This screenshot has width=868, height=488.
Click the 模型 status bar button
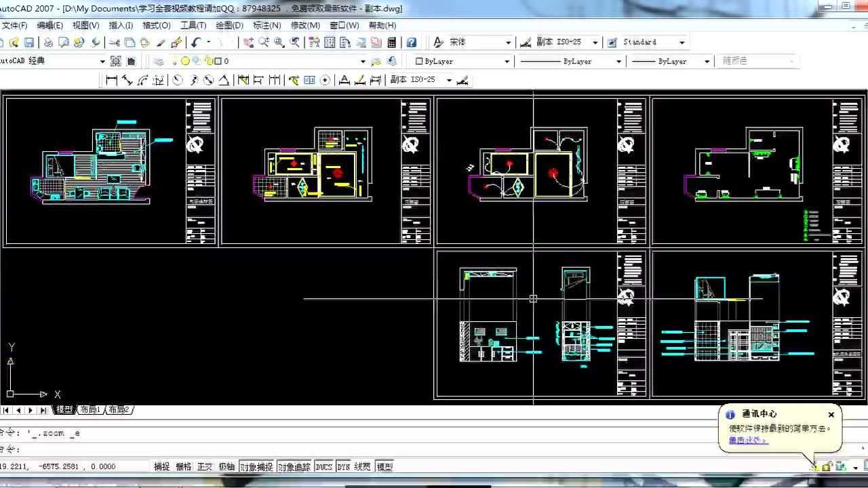click(384, 466)
